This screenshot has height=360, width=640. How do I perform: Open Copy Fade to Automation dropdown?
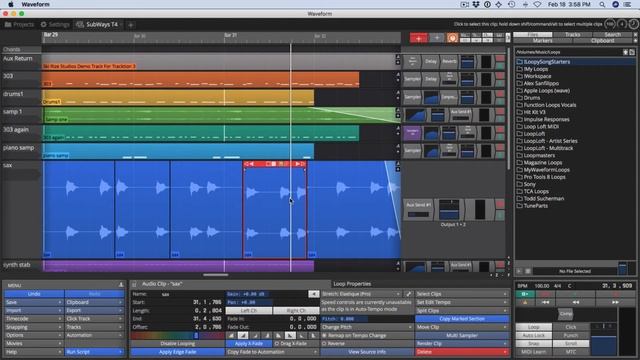tap(272, 352)
